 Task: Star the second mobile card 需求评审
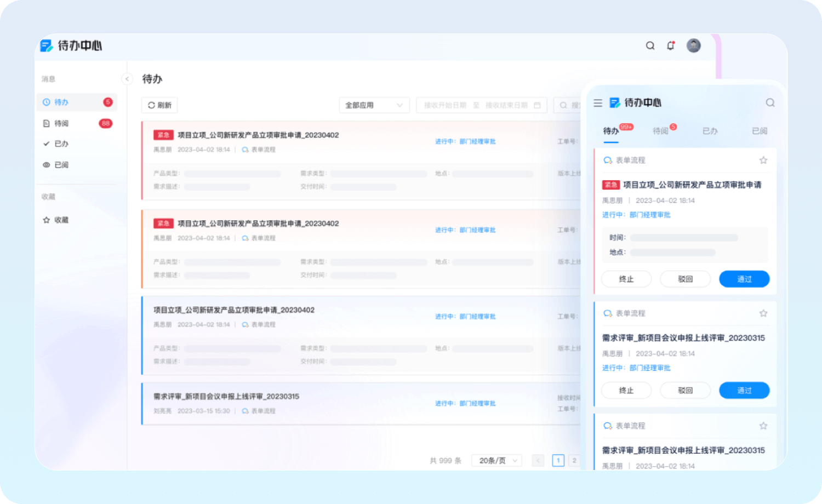763,313
